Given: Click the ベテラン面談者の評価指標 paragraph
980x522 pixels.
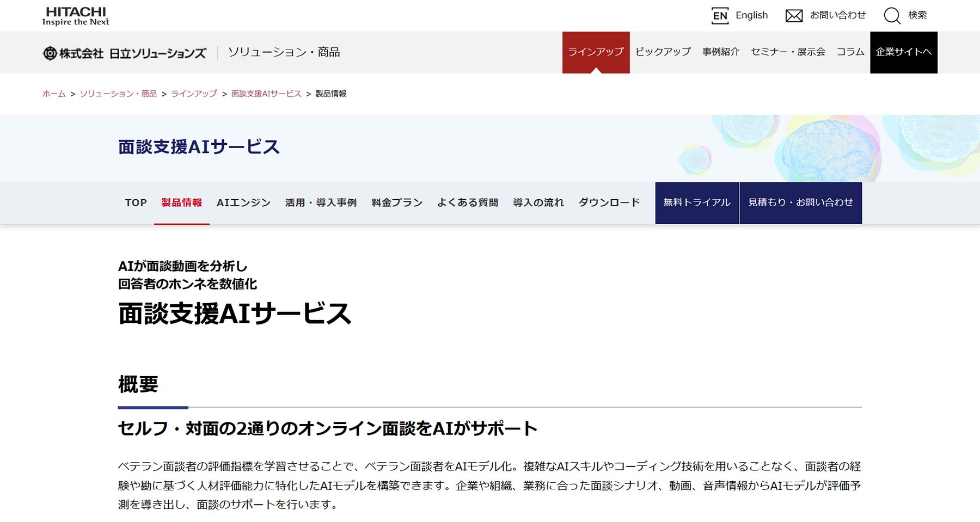Looking at the screenshot, I should 489,486.
